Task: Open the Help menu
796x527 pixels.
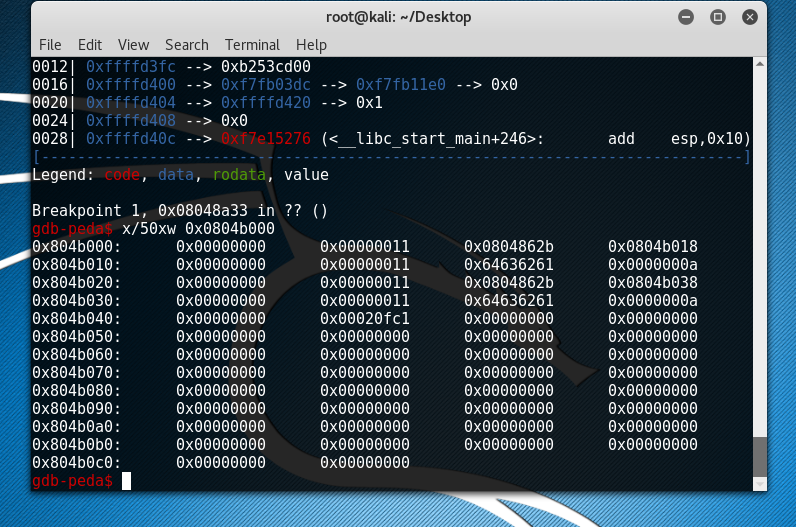Action: tap(311, 45)
